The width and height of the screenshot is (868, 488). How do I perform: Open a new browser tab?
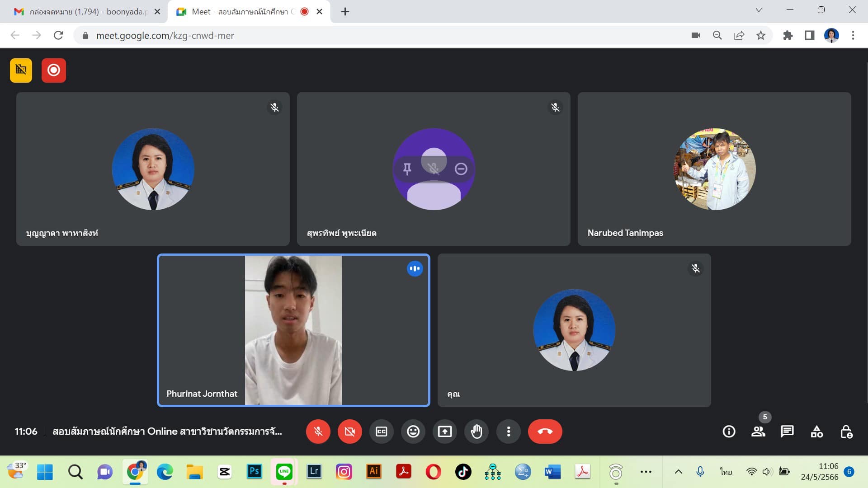coord(345,12)
